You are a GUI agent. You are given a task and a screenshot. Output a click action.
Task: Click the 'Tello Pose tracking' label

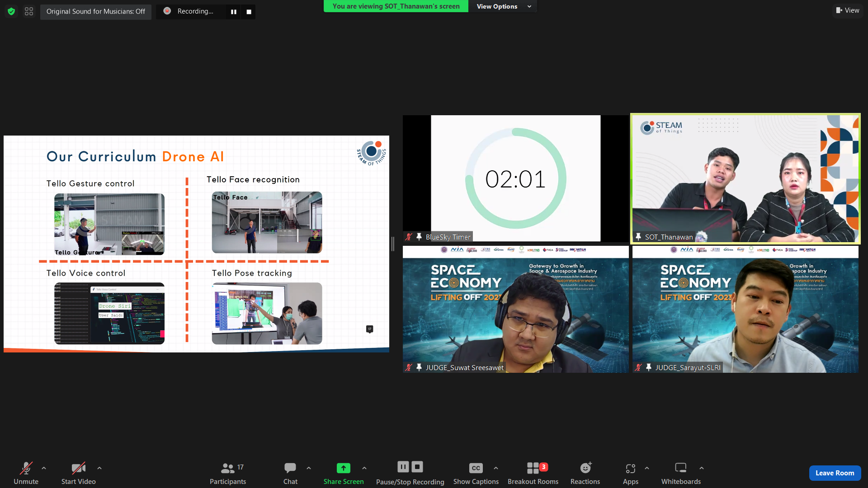252,273
